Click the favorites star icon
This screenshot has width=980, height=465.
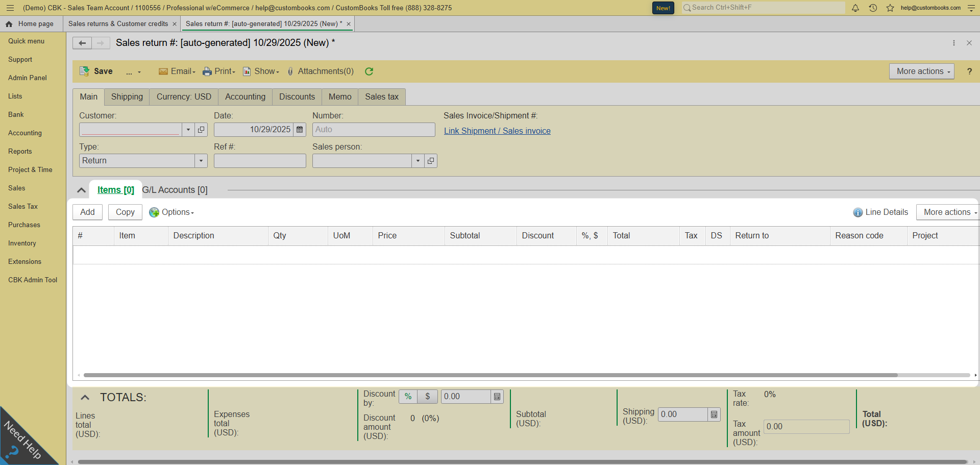(x=890, y=8)
